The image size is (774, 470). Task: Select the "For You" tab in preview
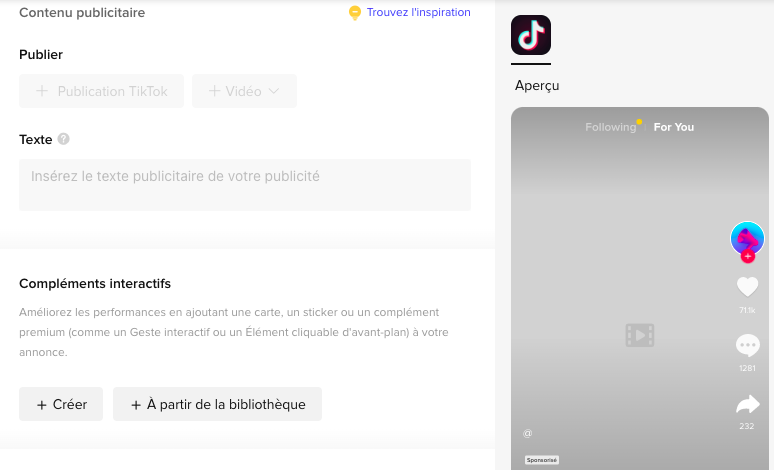pos(674,127)
